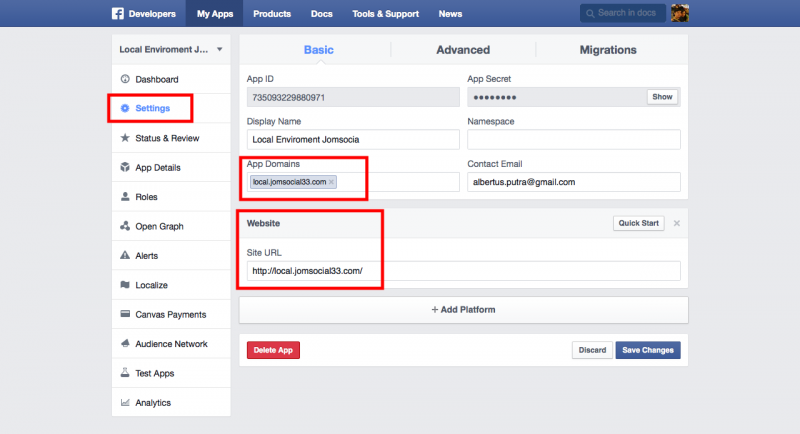Show the App Secret
Screen dimensions: 800x434
(x=662, y=97)
